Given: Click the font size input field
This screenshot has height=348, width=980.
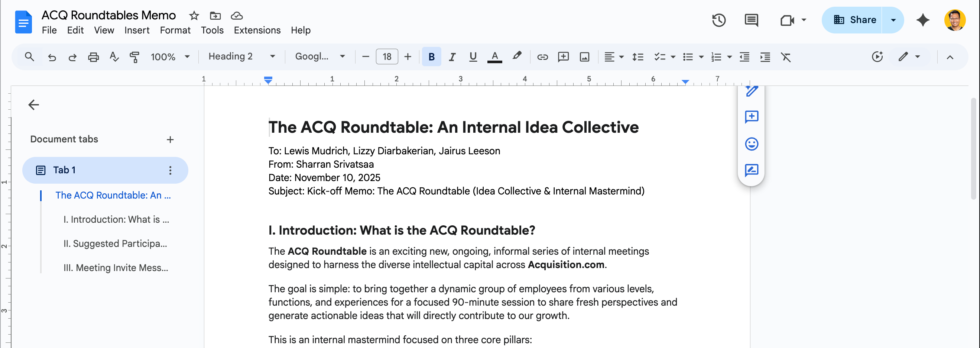Looking at the screenshot, I should pos(387,57).
